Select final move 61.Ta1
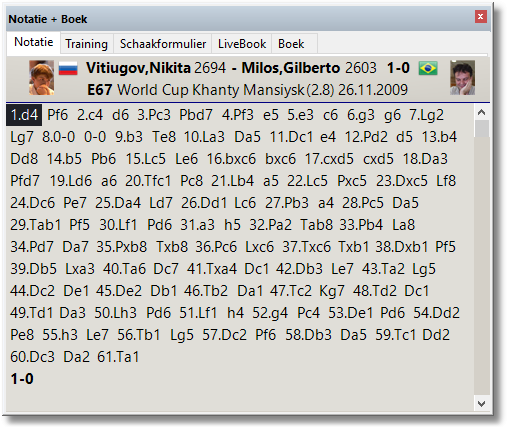Image resolution: width=508 pixels, height=430 pixels. tap(118, 357)
